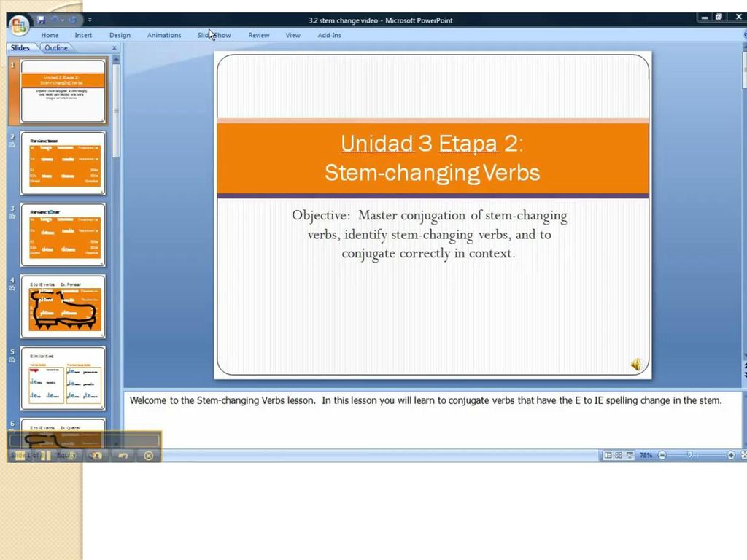747x560 pixels.
Task: Select slide 3 Review thumbnail
Action: pos(63,235)
